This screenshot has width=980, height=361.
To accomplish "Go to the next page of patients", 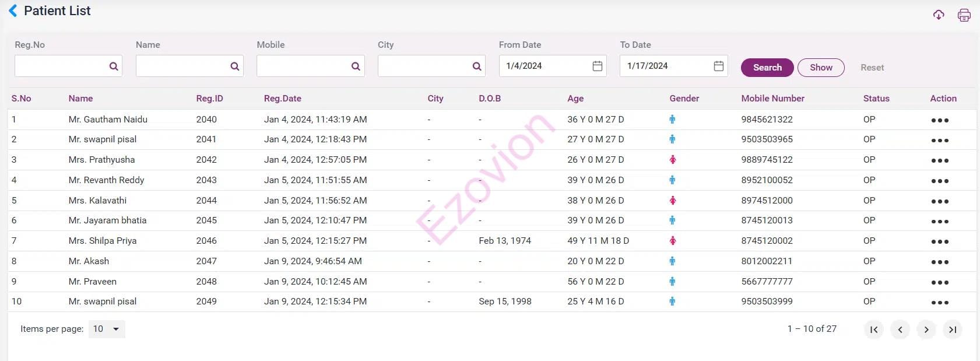I will 926,330.
